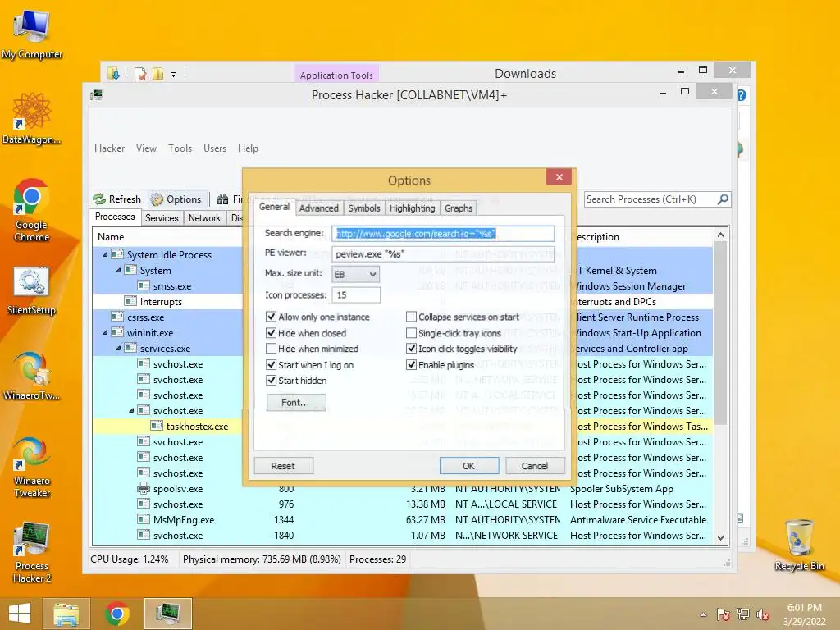Show hidden tray icons arrow
This screenshot has width=840, height=630.
pos(703,614)
